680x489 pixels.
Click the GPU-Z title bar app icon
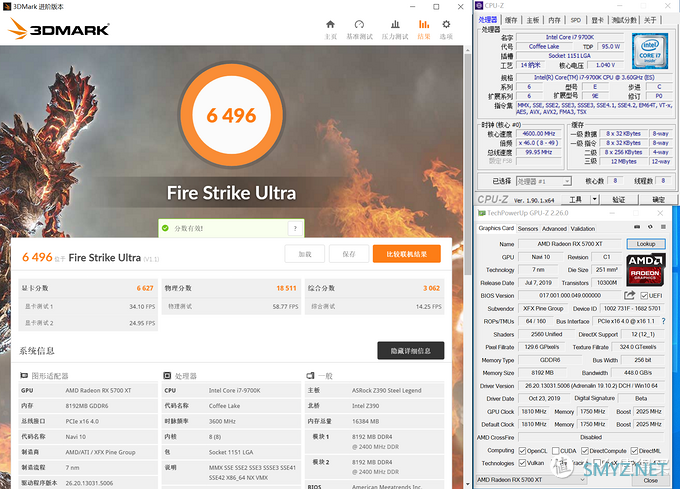[x=481, y=213]
